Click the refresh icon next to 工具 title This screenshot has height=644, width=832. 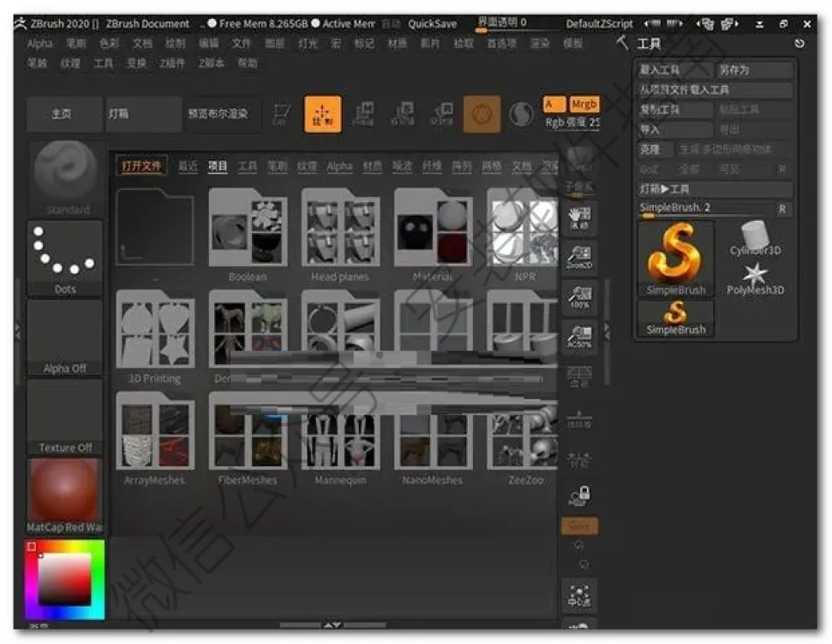[x=799, y=44]
